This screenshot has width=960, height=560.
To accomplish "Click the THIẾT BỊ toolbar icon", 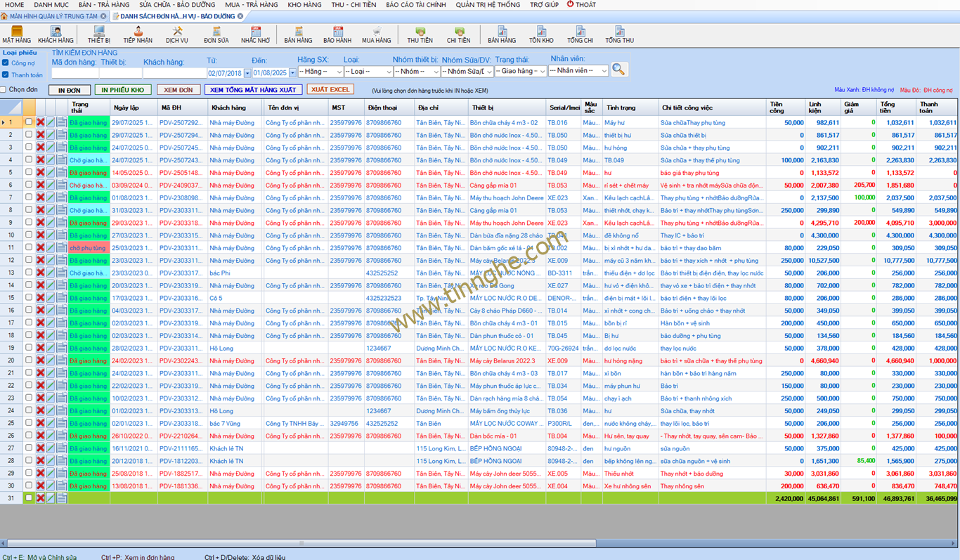I will click(x=99, y=34).
